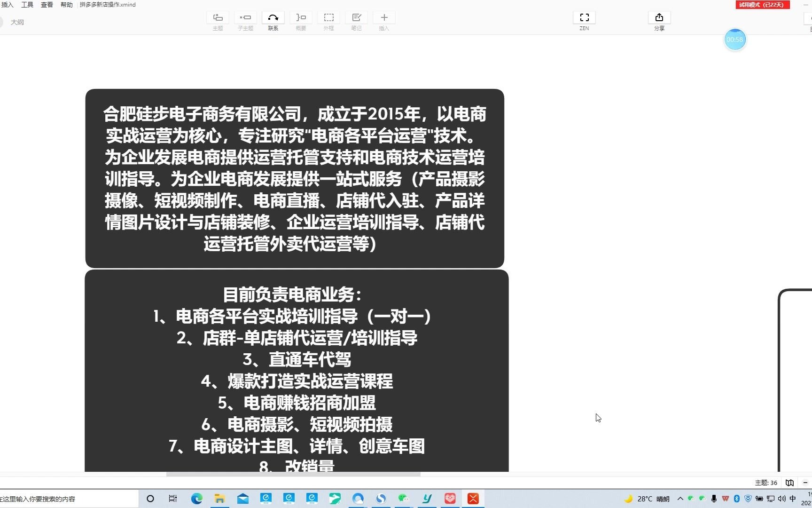Expand the hidden tray icons chevron

(680, 499)
